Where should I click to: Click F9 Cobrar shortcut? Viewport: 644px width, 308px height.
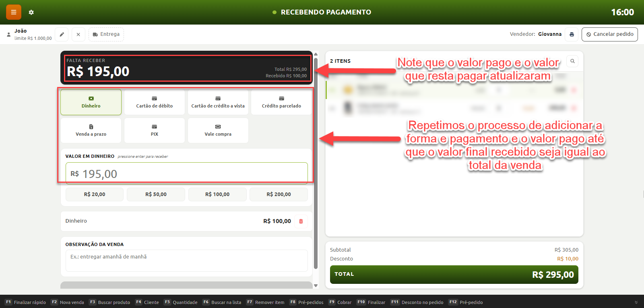click(340, 302)
